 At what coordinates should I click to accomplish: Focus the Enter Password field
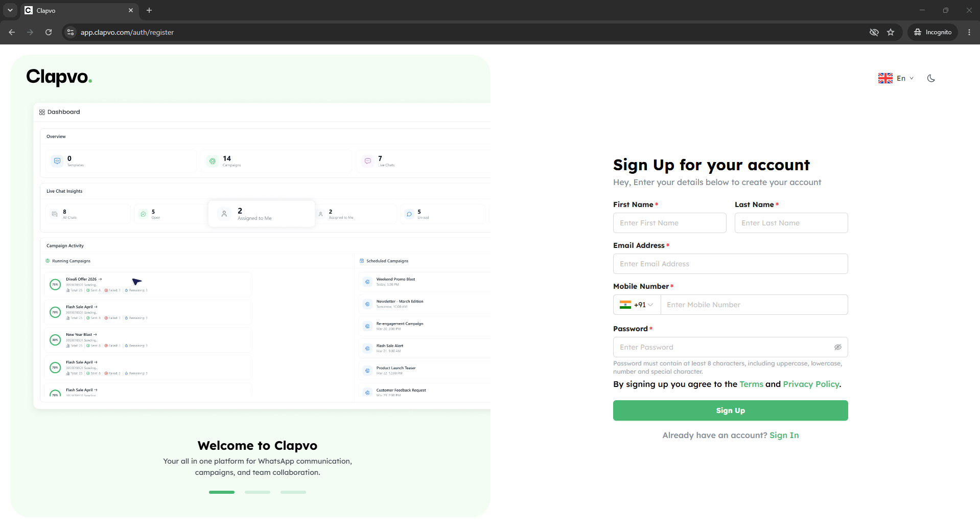[x=730, y=347]
